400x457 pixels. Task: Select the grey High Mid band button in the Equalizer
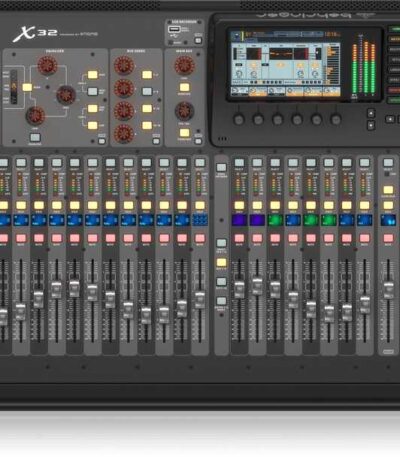[92, 91]
